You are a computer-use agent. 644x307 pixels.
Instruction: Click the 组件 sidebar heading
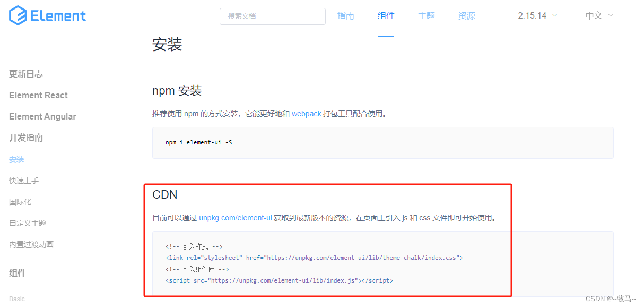(x=18, y=273)
